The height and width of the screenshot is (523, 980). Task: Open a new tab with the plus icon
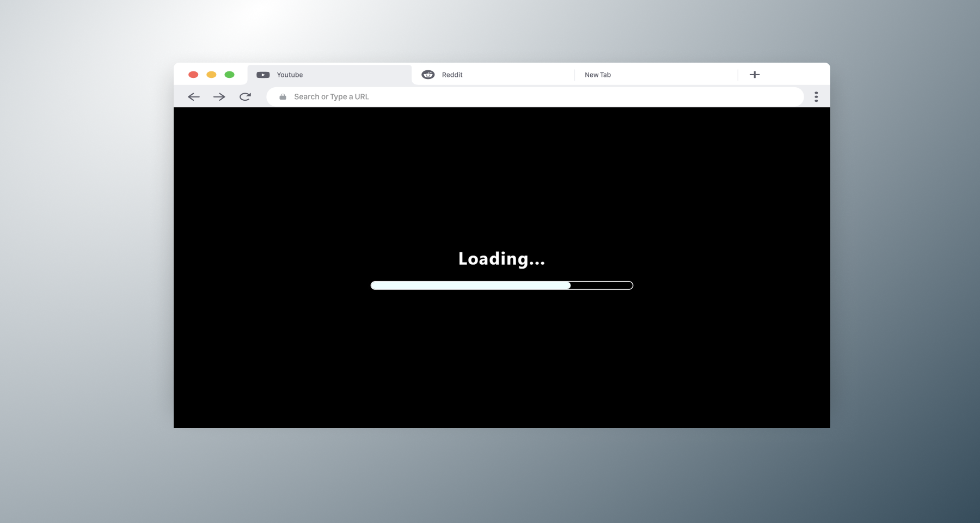click(755, 75)
